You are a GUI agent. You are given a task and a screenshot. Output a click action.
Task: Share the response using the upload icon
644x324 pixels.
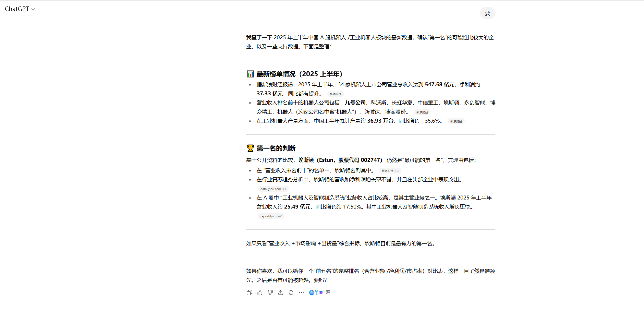coord(281,293)
